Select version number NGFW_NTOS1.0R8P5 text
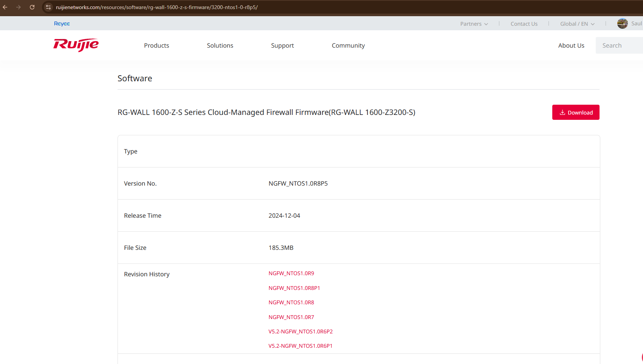This screenshot has height=364, width=643. pyautogui.click(x=298, y=183)
